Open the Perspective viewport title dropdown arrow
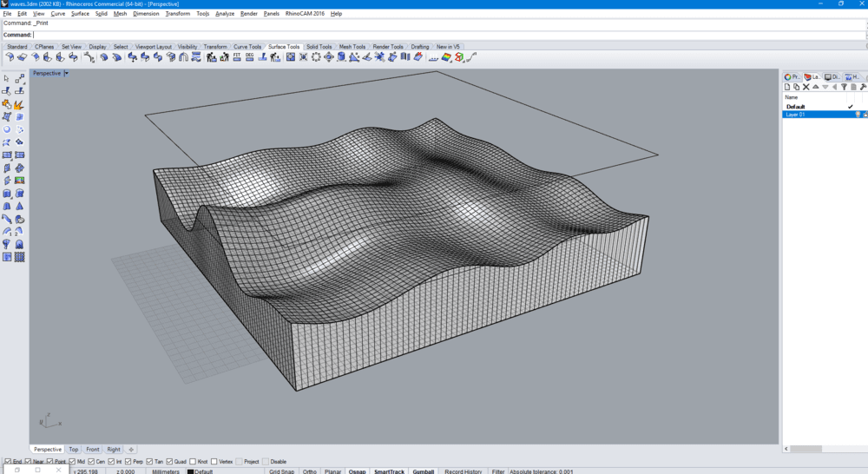 click(x=67, y=74)
